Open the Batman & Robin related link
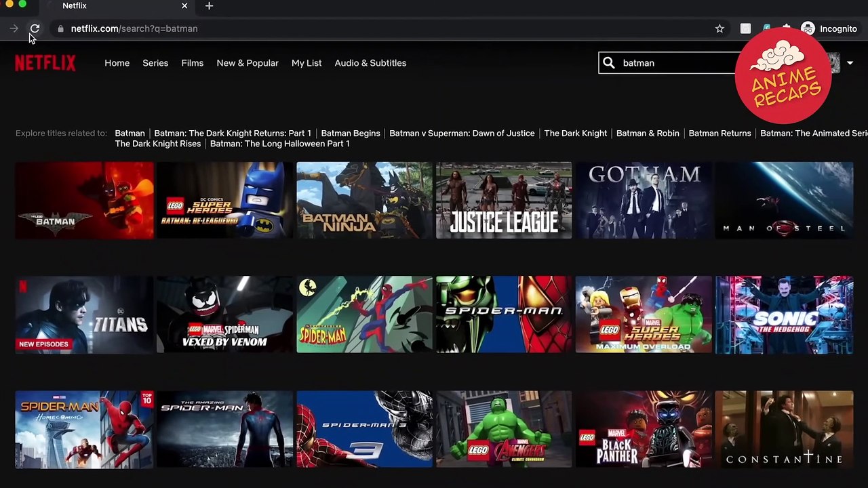 [648, 134]
